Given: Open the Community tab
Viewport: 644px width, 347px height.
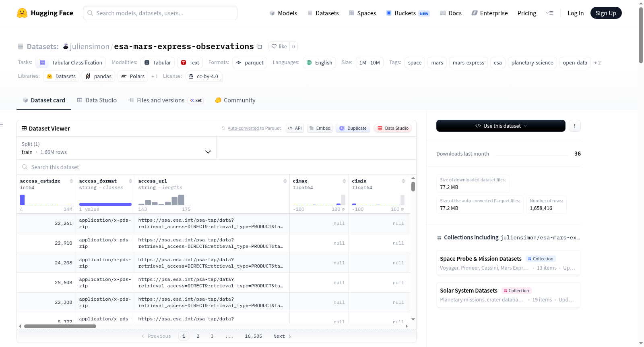Looking at the screenshot, I should click(235, 100).
